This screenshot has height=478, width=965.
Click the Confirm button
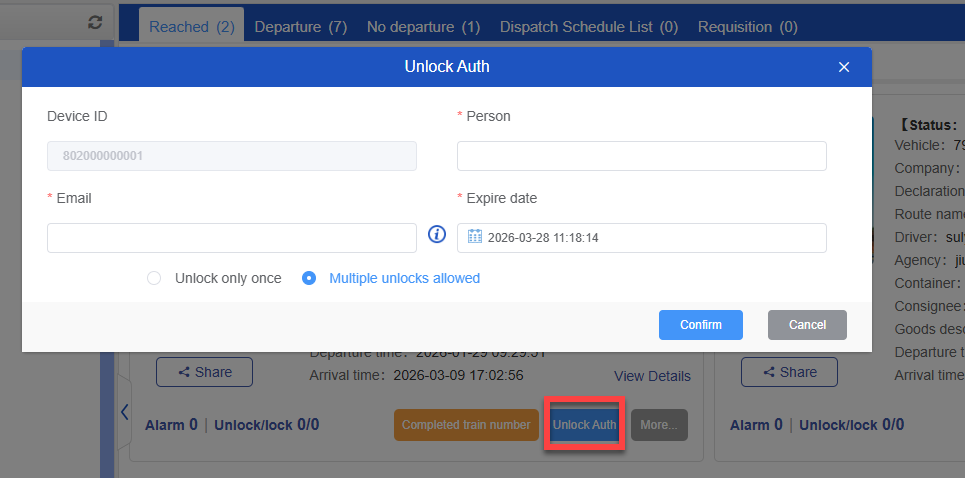pyautogui.click(x=700, y=325)
